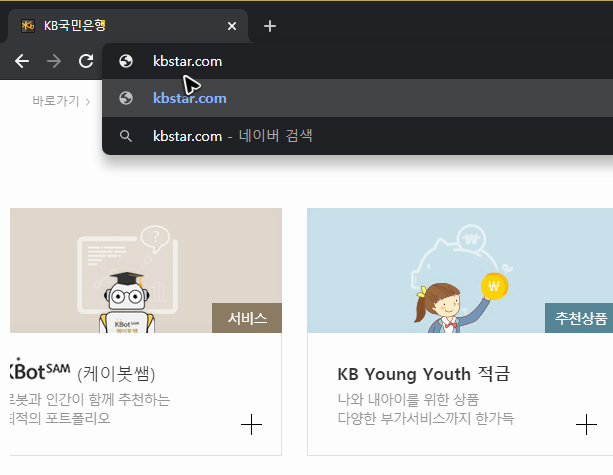The image size is (613, 475).
Task: Close the KB국민은행 tab
Action: [x=232, y=26]
